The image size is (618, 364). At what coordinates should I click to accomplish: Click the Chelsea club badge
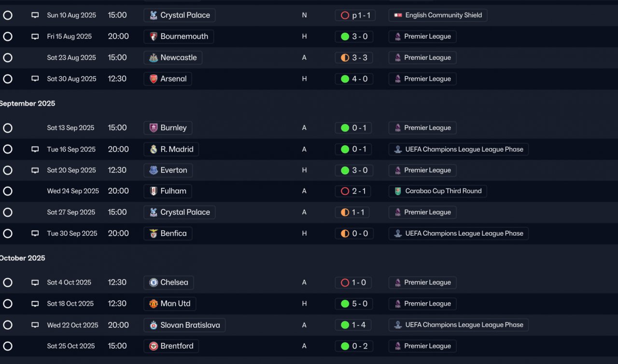click(x=154, y=282)
